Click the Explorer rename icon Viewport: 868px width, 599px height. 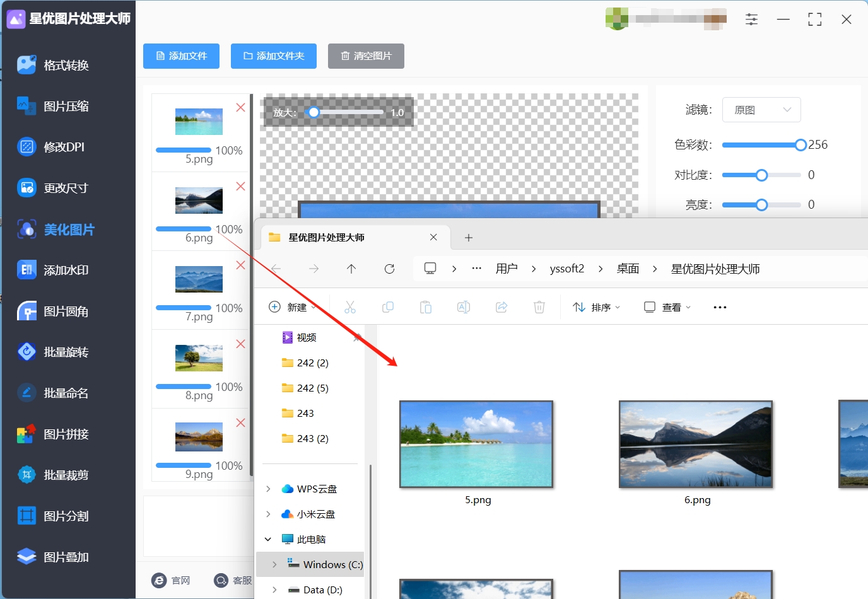coord(464,307)
